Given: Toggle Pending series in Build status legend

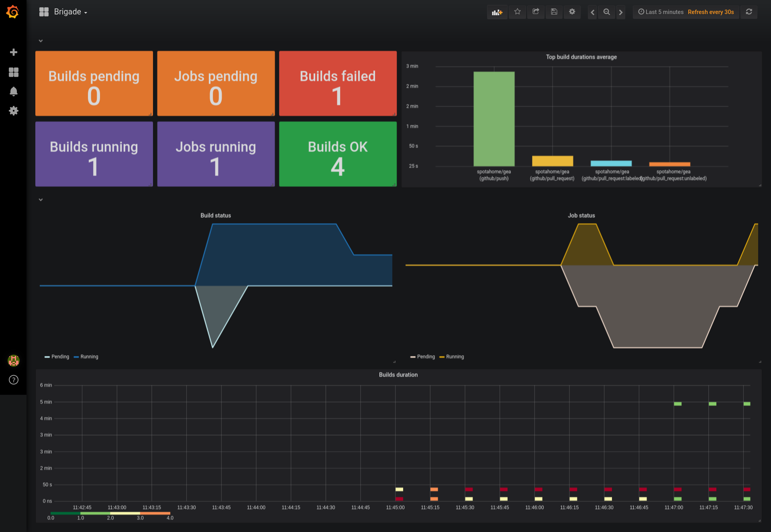Looking at the screenshot, I should tap(60, 357).
